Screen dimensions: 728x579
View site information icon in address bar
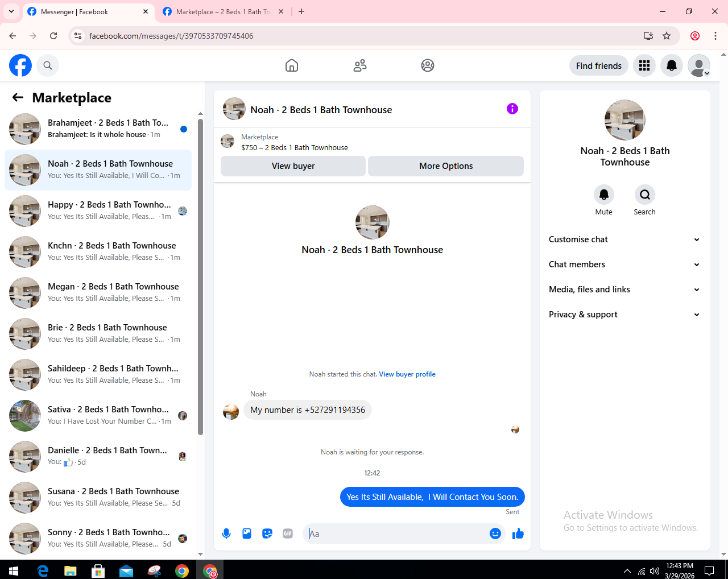pyautogui.click(x=78, y=36)
